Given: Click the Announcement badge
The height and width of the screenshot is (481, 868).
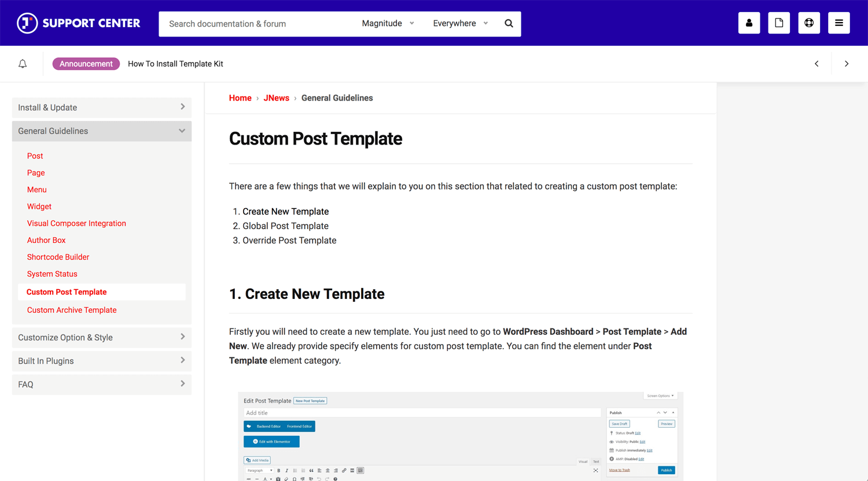Looking at the screenshot, I should pyautogui.click(x=86, y=64).
